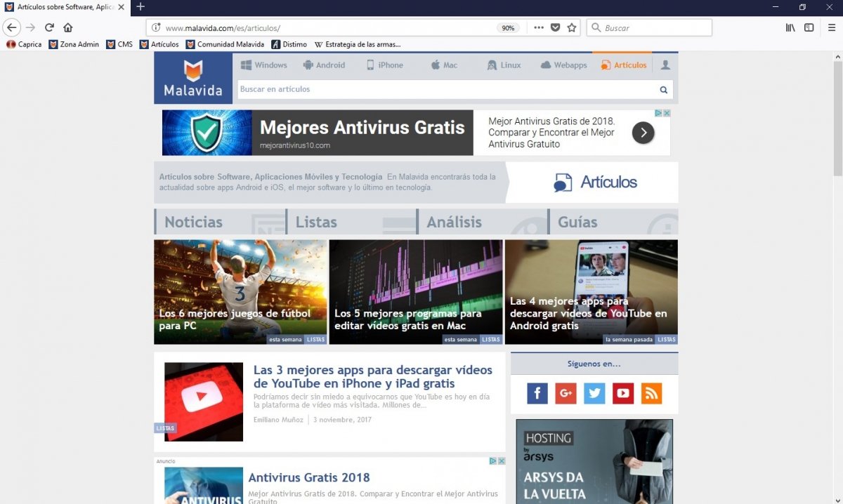Reload the current page
843x504 pixels.
point(49,28)
